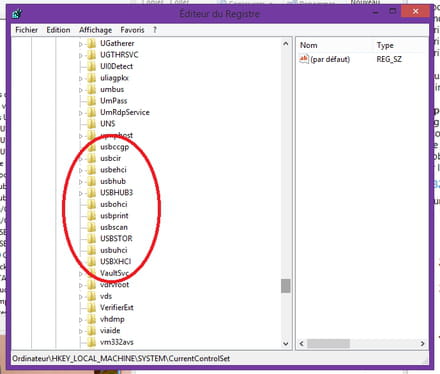The height and width of the screenshot is (374, 440).
Task: Expand the usbehci registry key
Action: pyautogui.click(x=81, y=170)
